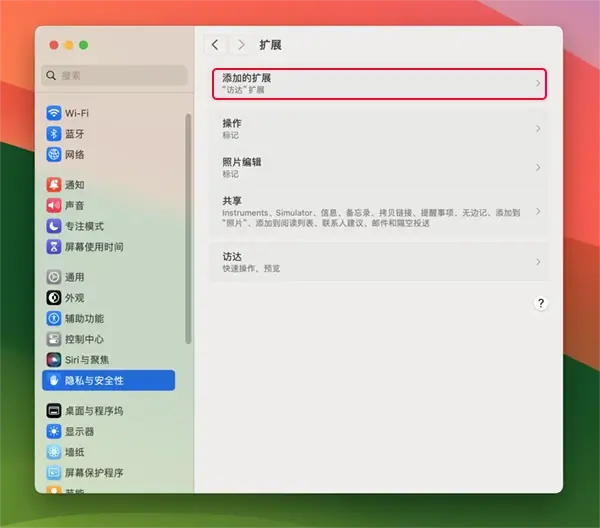Select 蓝牙 label in sidebar
600x528 pixels.
74,134
